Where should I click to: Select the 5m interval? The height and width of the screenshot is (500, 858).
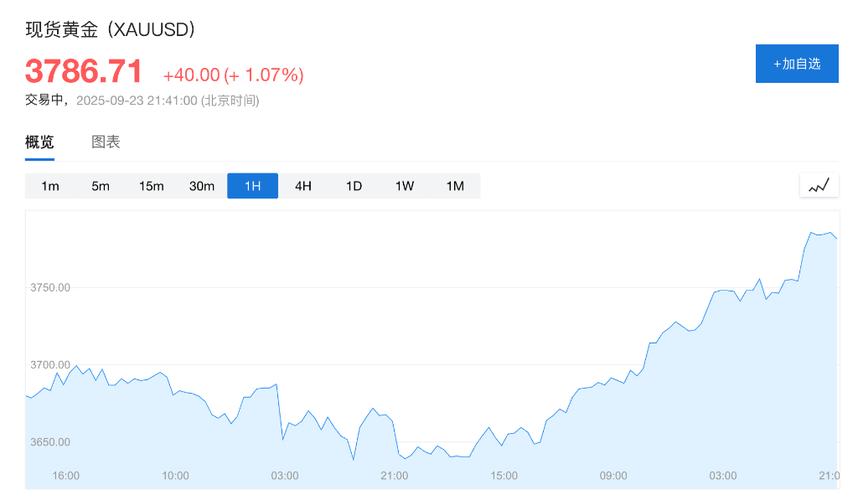[x=100, y=186]
